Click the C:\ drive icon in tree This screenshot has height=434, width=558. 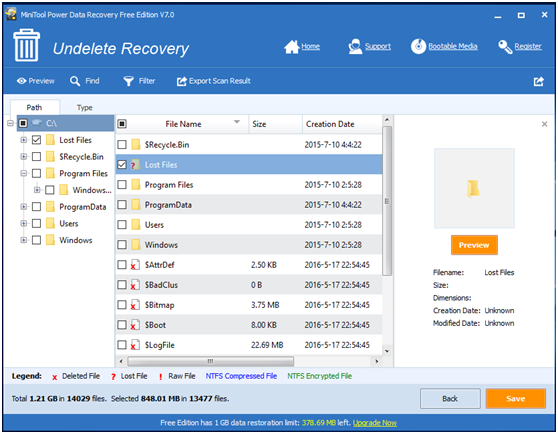coord(37,123)
